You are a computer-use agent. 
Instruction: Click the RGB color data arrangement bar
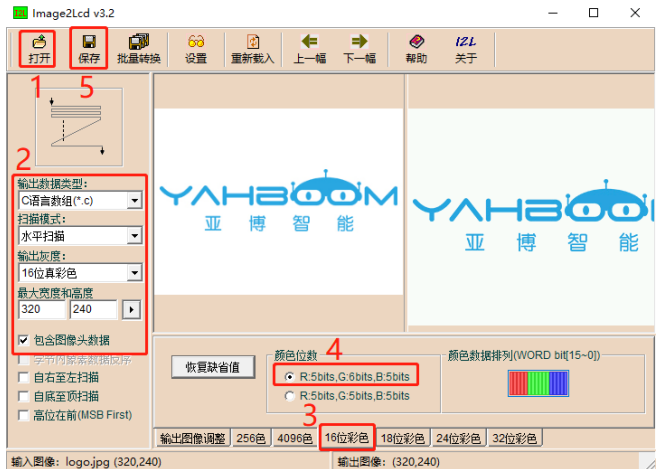point(538,383)
